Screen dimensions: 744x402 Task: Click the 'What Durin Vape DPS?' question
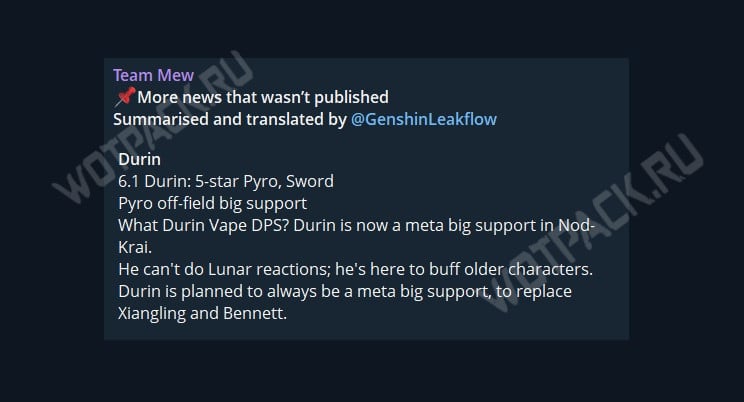pos(204,225)
